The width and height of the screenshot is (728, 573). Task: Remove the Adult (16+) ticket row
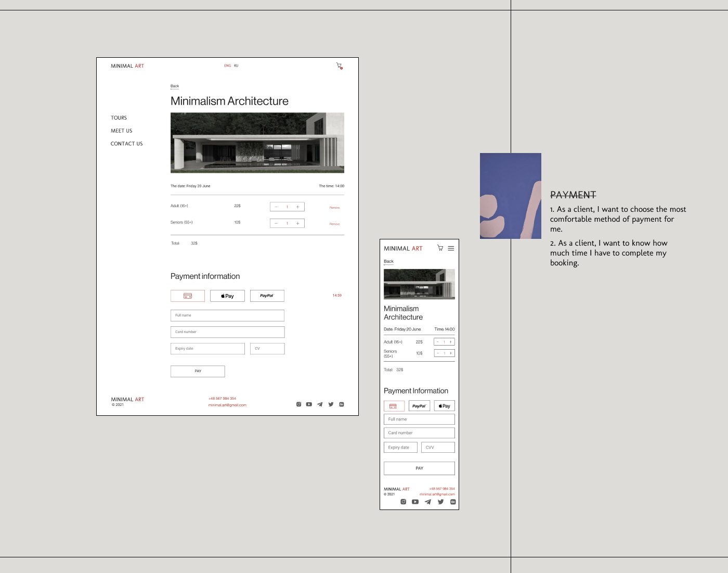(334, 208)
